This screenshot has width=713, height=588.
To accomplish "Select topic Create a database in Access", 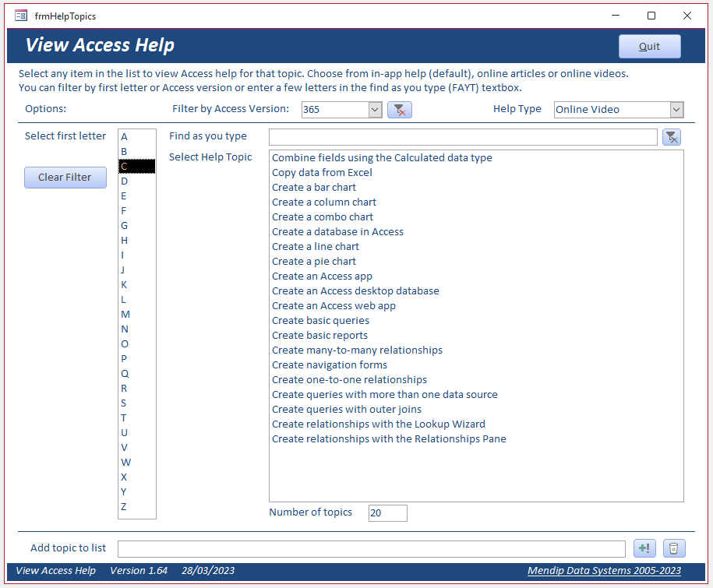I will pyautogui.click(x=477, y=232).
